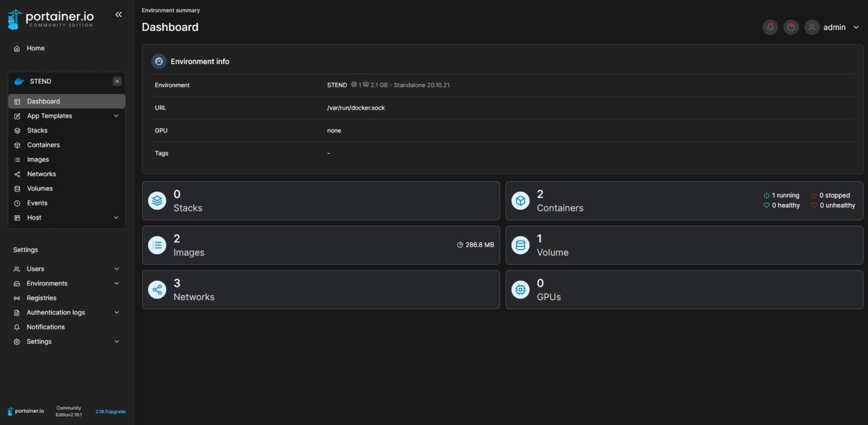The image size is (868, 425).
Task: Click the '0 healthy' containers status
Action: [782, 205]
